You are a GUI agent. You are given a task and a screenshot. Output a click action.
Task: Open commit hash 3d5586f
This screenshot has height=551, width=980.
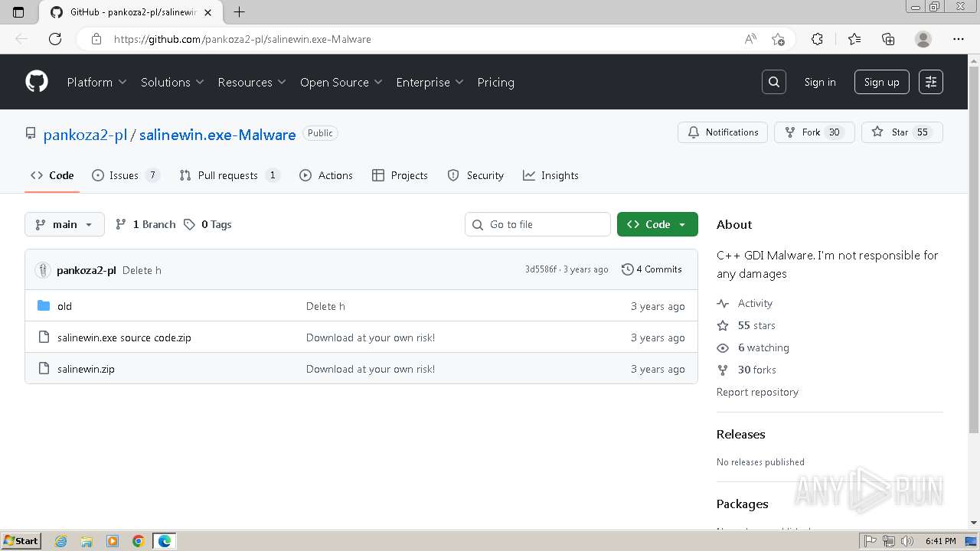click(x=541, y=269)
